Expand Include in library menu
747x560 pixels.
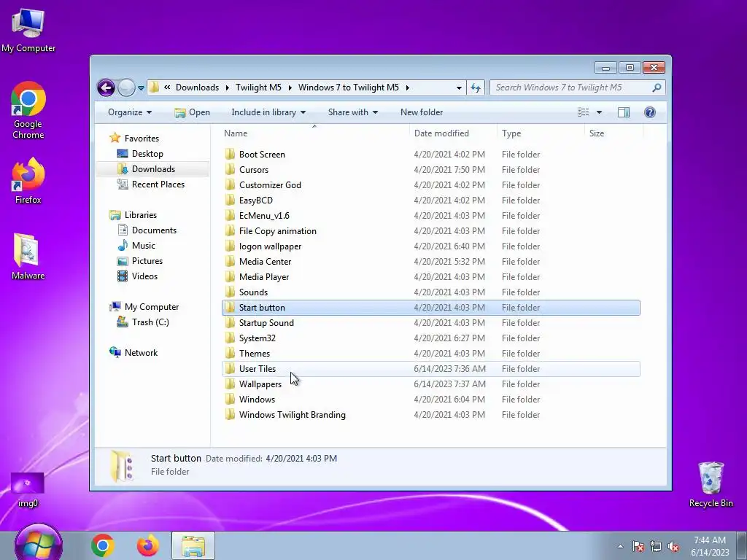[268, 112]
